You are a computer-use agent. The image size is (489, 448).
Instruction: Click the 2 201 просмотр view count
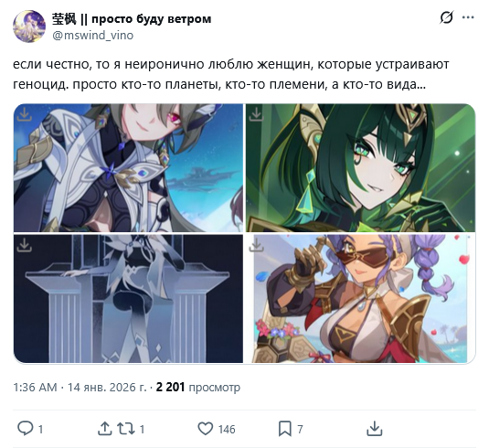point(198,387)
